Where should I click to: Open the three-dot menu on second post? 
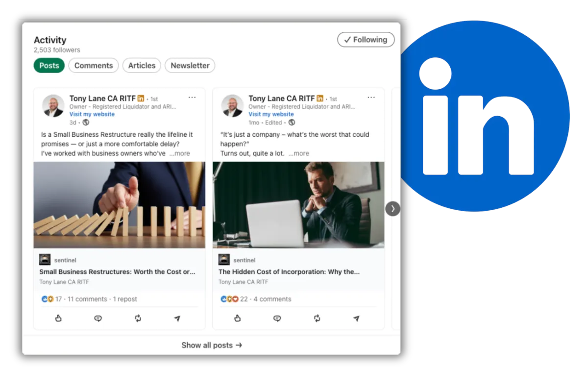coord(371,98)
